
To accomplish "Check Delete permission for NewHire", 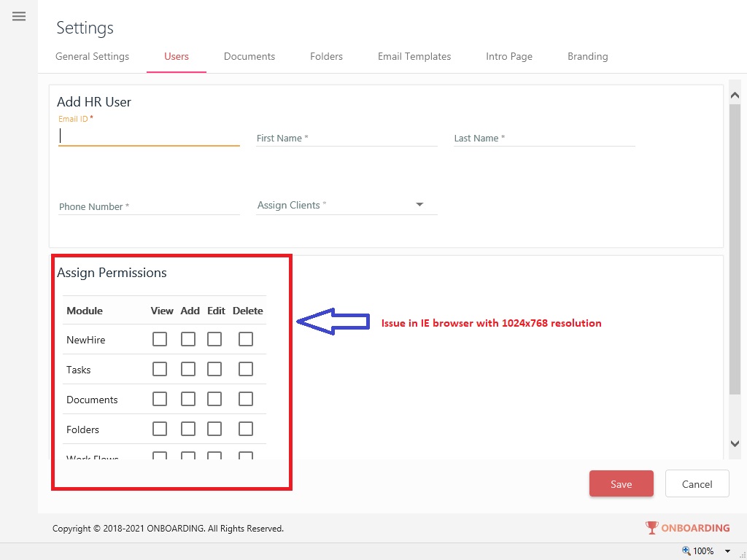I will (246, 339).
